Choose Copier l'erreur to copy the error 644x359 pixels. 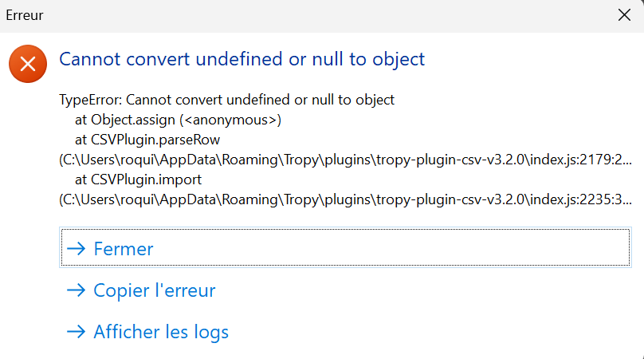(155, 290)
